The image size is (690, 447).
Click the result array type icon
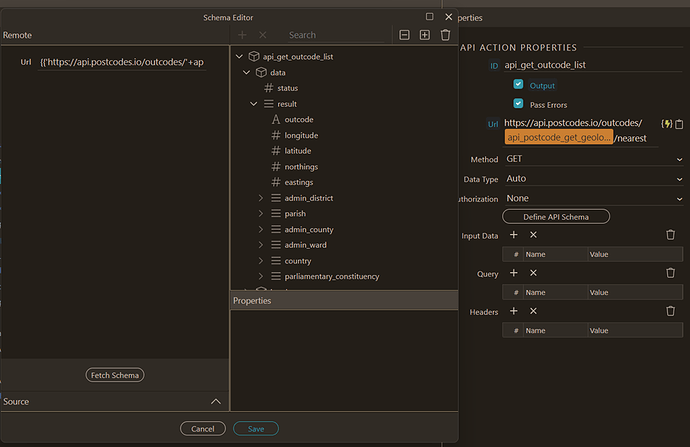(x=268, y=104)
